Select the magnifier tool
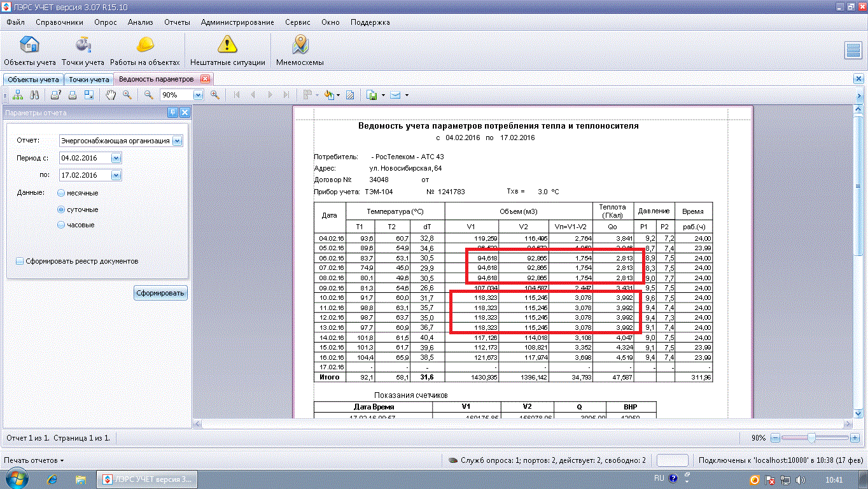The width and height of the screenshot is (868, 489). click(127, 95)
